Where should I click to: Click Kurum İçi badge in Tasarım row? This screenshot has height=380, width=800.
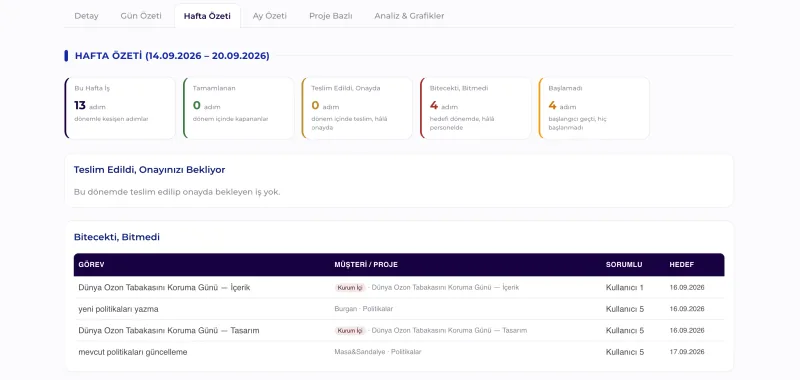tap(350, 331)
